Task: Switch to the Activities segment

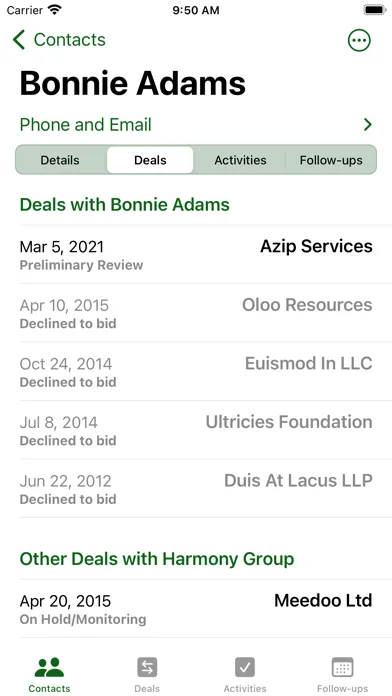Action: [240, 160]
